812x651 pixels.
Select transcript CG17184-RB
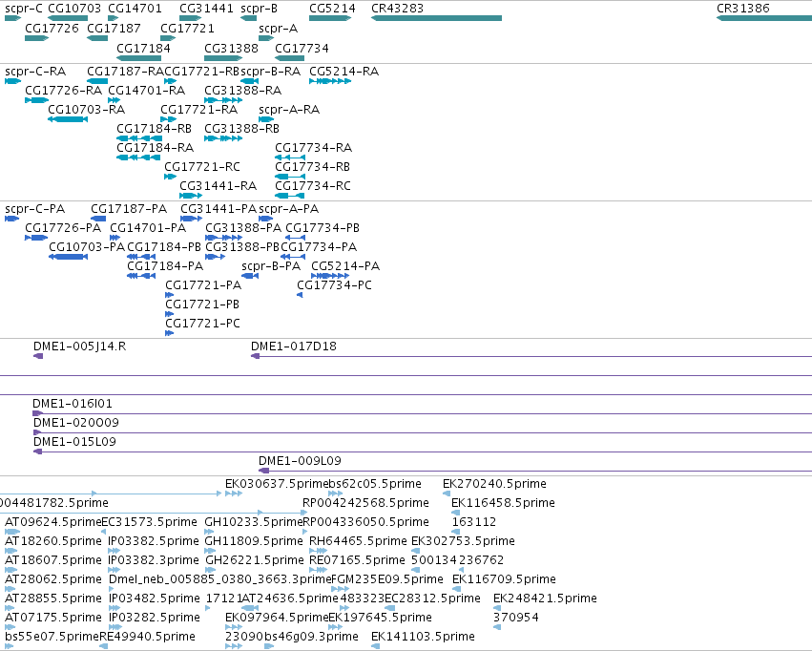pos(154,129)
